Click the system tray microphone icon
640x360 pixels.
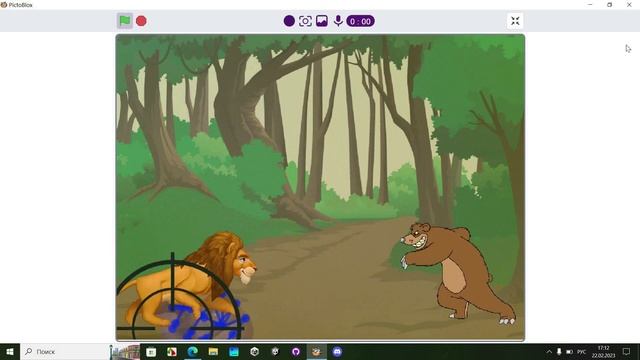[559, 351]
